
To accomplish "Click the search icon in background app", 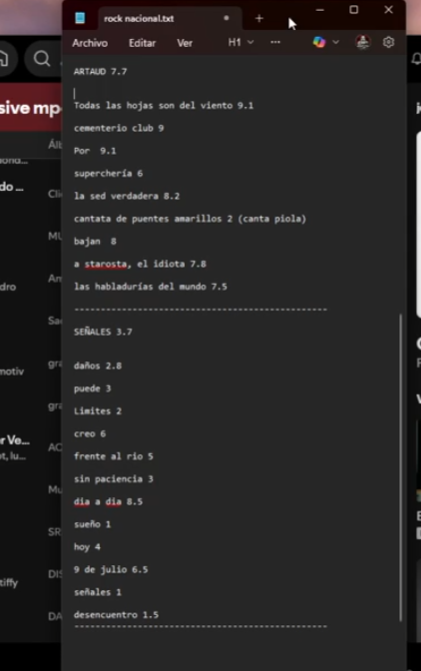I will 42,58.
